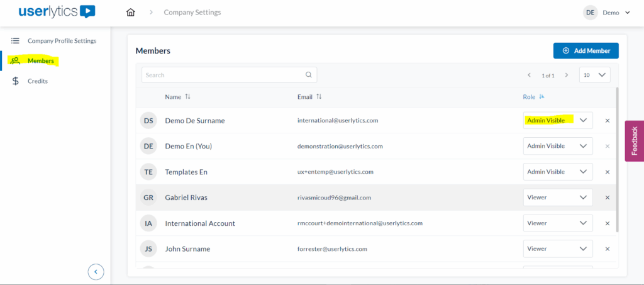This screenshot has height=285, width=644.
Task: Change Gabriel Rivas's Viewer role dropdown
Action: [x=557, y=198]
